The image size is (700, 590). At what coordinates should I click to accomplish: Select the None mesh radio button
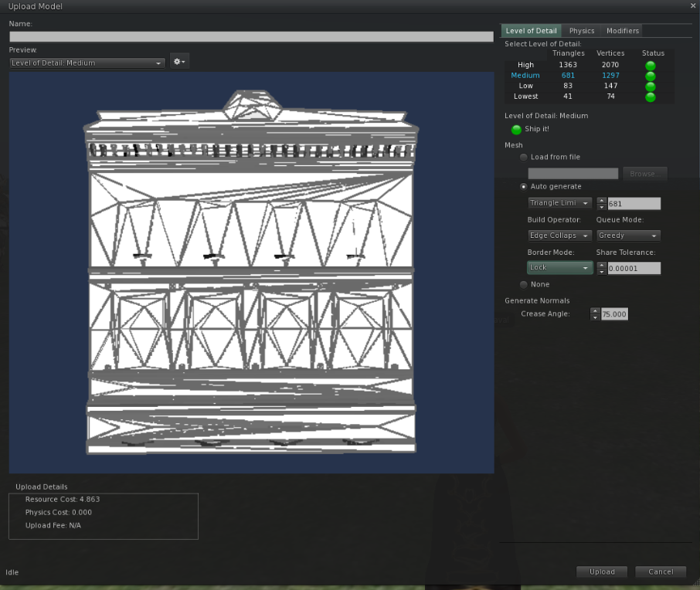point(524,285)
